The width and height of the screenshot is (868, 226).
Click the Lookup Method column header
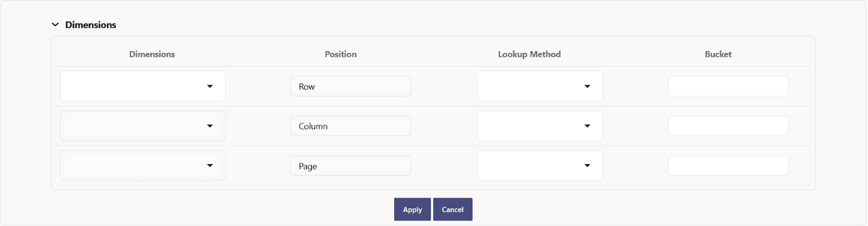[x=529, y=54]
